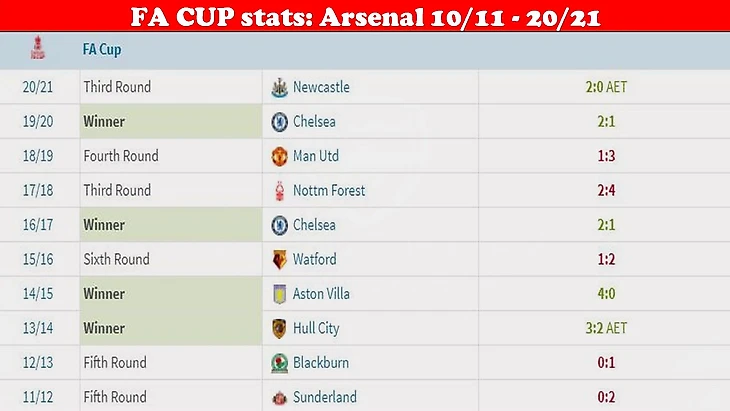Click the Man Utd club crest

(279, 156)
